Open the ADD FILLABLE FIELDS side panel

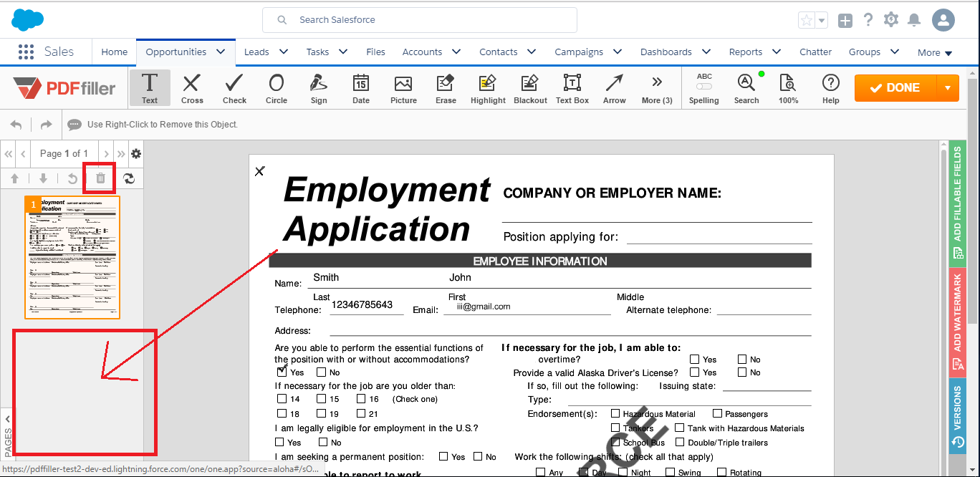pos(958,203)
